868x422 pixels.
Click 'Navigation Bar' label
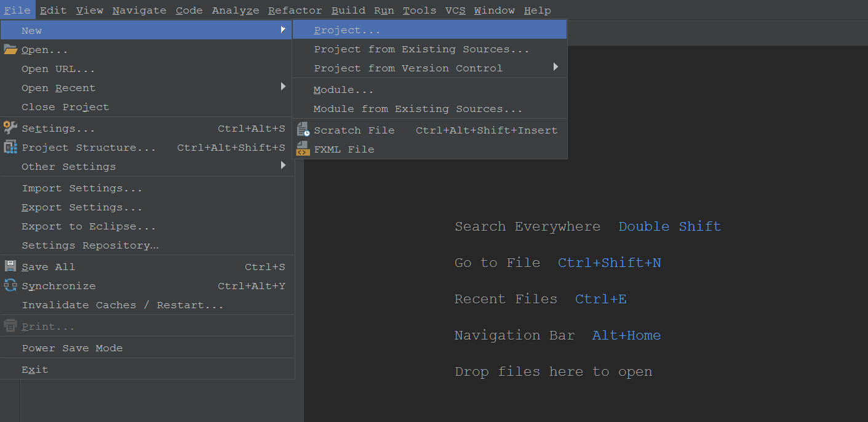[514, 335]
